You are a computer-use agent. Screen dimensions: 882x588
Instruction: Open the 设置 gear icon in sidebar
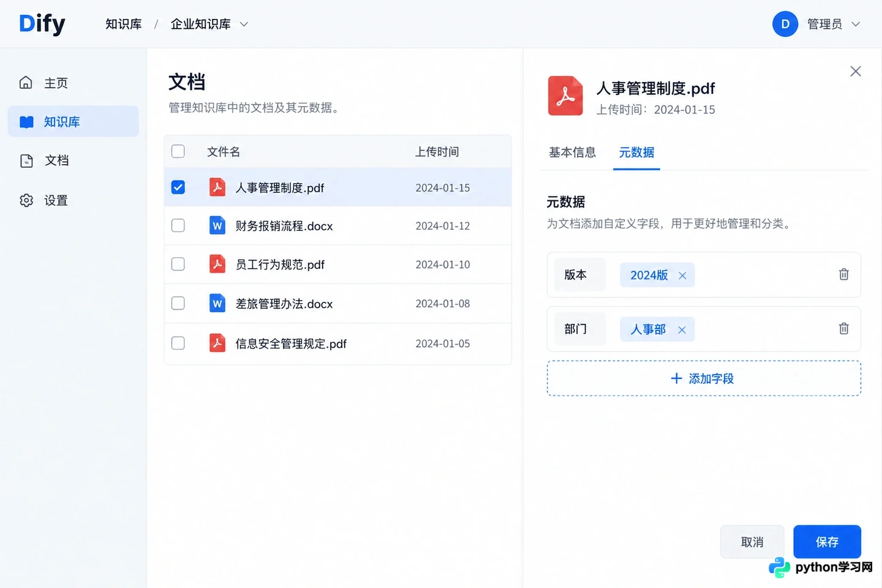26,200
